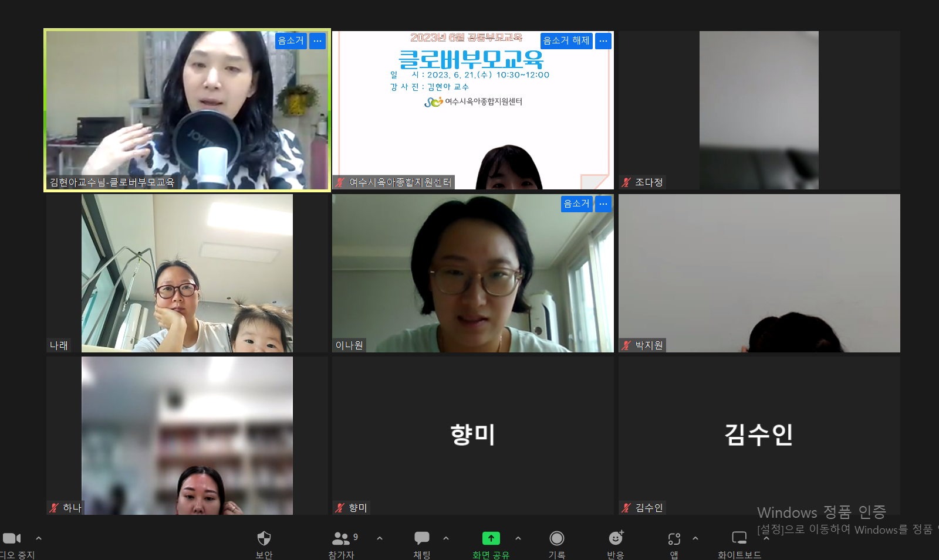This screenshot has height=560, width=939.
Task: Click the muted mic icon next to 박지원
Action: tap(626, 345)
